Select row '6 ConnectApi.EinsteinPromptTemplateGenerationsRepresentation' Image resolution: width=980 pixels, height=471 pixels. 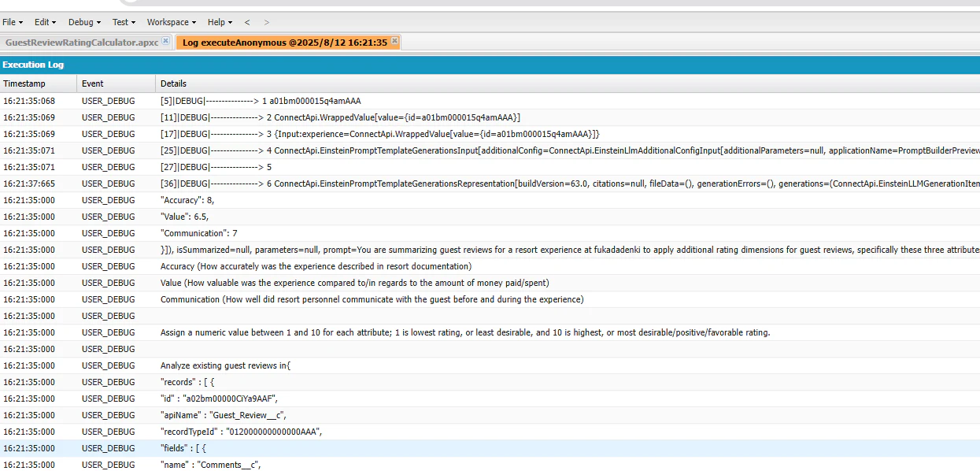tap(490, 184)
